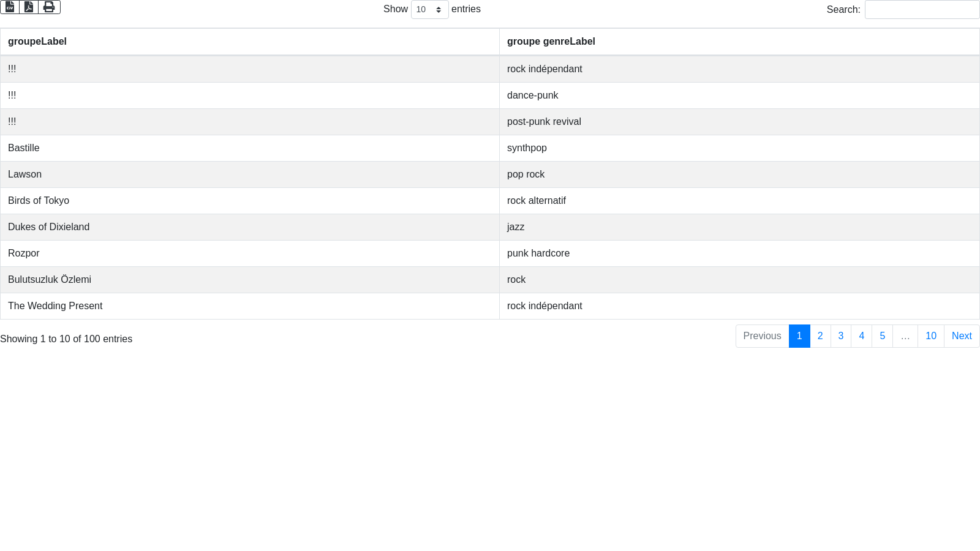Export the table as PDF
980x551 pixels.
[x=29, y=7]
